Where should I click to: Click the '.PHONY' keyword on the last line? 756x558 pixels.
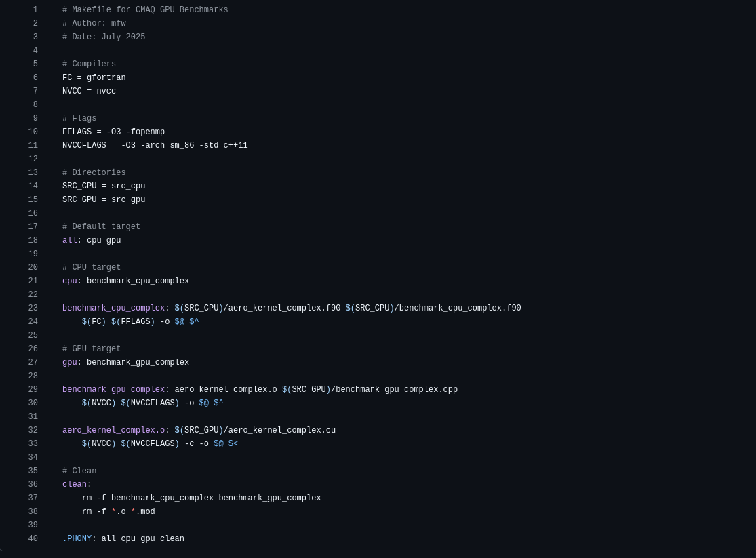pyautogui.click(x=77, y=539)
